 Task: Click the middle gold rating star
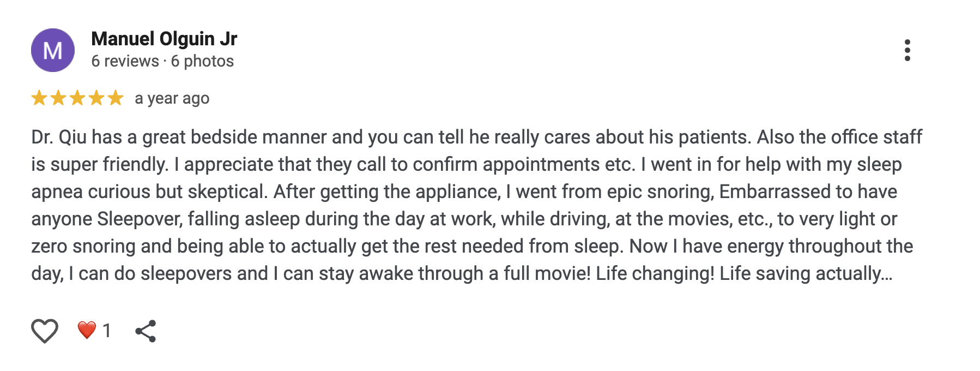[x=77, y=98]
